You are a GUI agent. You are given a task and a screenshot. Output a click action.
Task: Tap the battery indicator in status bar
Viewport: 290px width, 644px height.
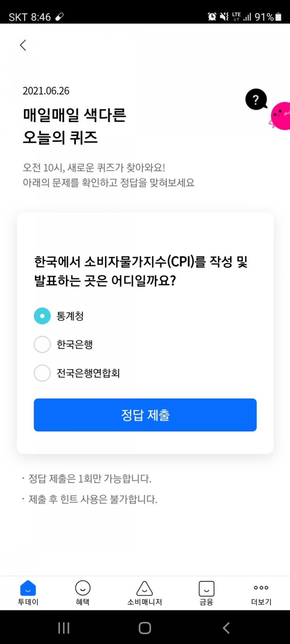(x=278, y=17)
